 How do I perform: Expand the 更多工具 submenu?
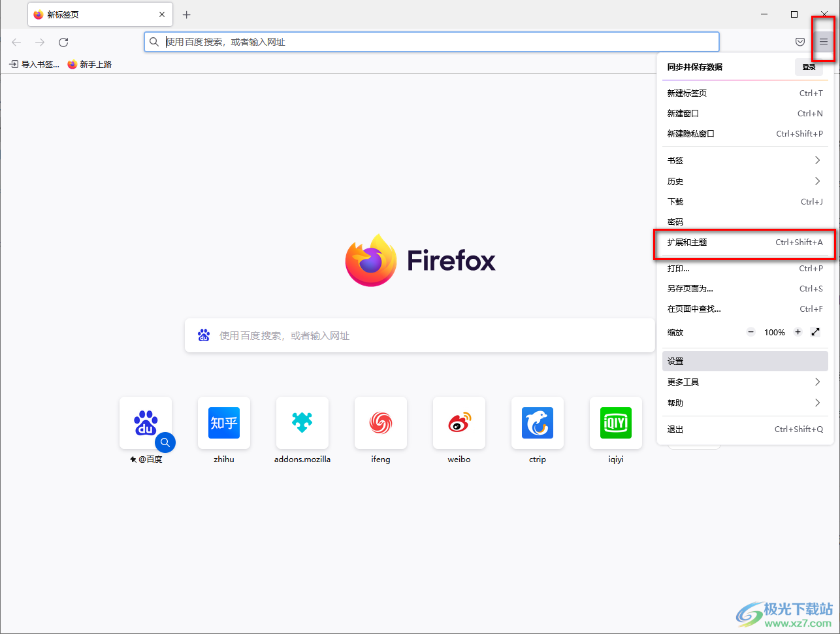(x=745, y=382)
